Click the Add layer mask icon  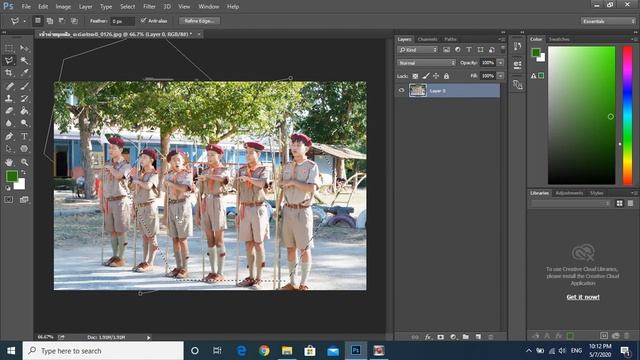(x=440, y=337)
